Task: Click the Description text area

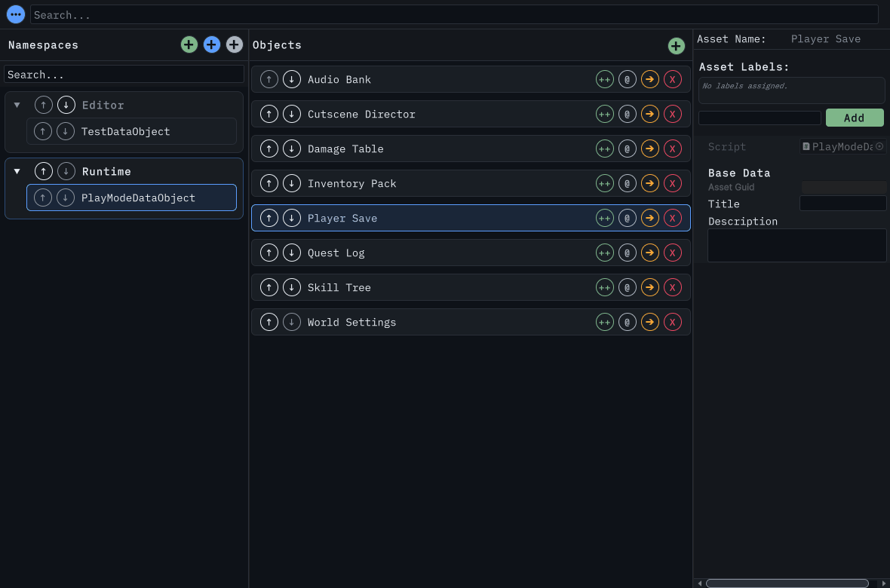Action: [797, 245]
